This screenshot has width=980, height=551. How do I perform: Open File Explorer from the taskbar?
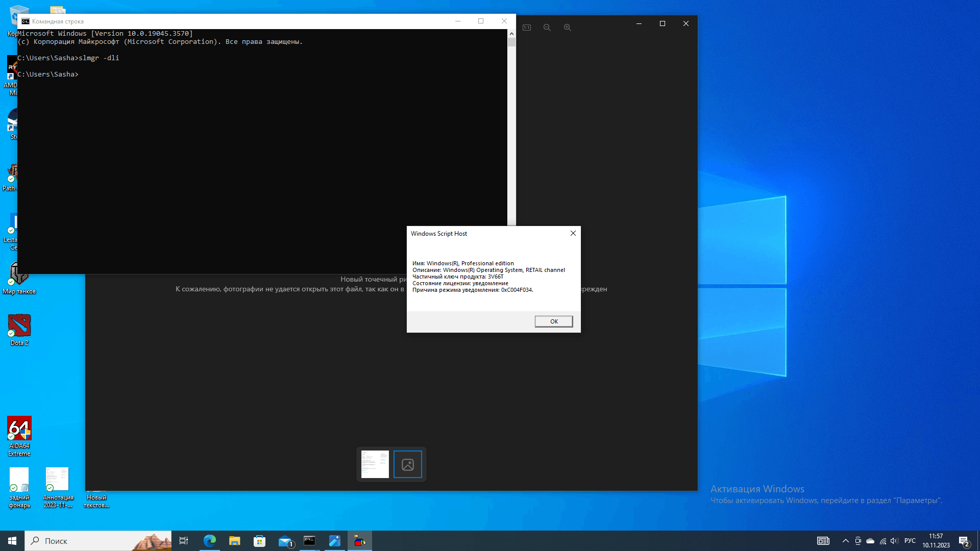tap(234, 541)
